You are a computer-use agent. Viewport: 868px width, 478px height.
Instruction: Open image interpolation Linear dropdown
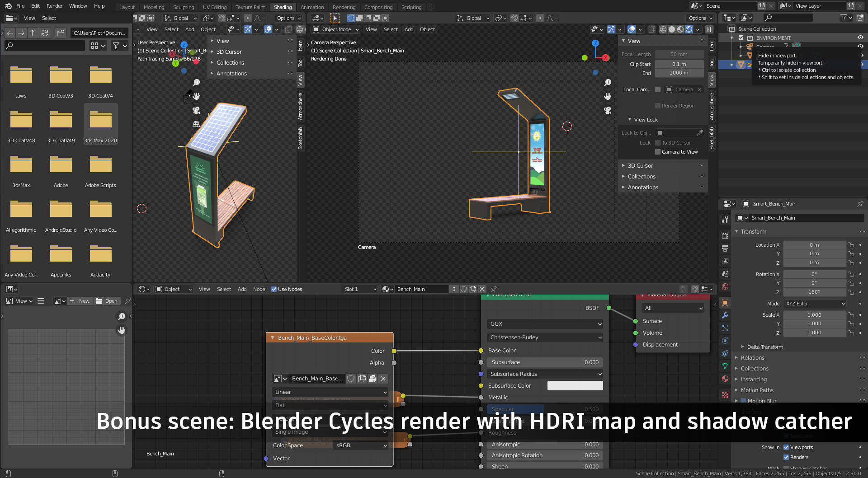click(x=330, y=392)
